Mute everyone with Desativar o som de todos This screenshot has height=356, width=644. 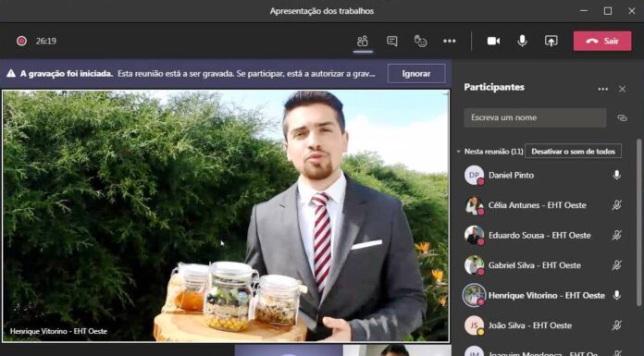(x=573, y=151)
